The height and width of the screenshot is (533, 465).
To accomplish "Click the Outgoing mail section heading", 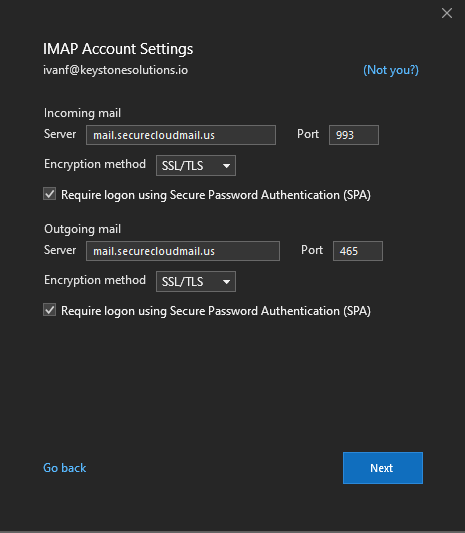I will tap(82, 229).
